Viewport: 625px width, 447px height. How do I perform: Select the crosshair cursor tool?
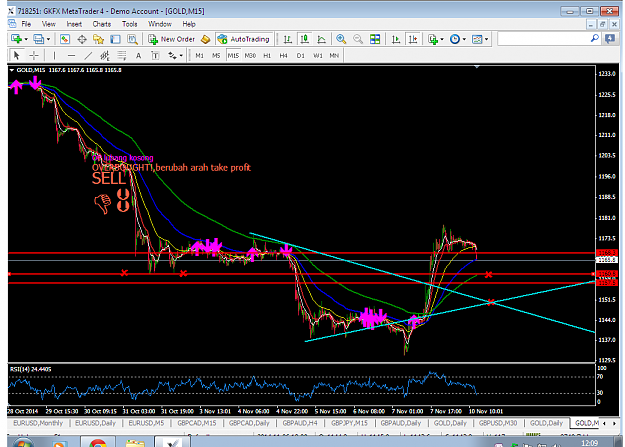tap(34, 55)
